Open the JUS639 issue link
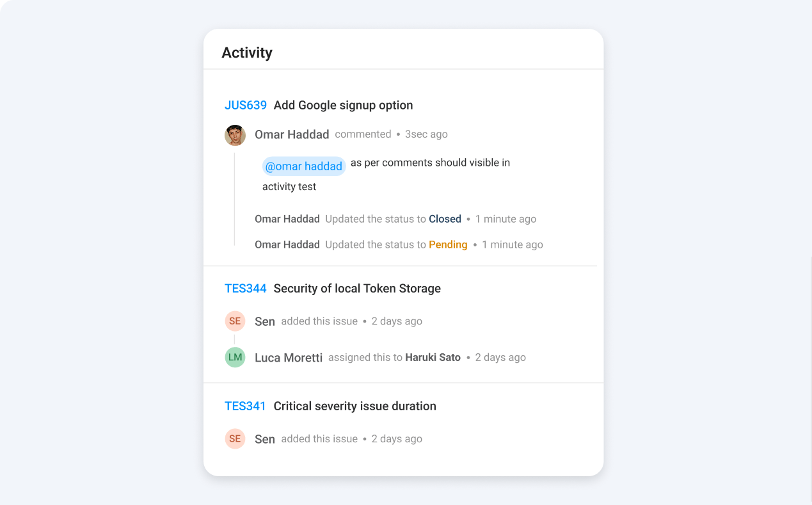The height and width of the screenshot is (505, 812). tap(245, 106)
